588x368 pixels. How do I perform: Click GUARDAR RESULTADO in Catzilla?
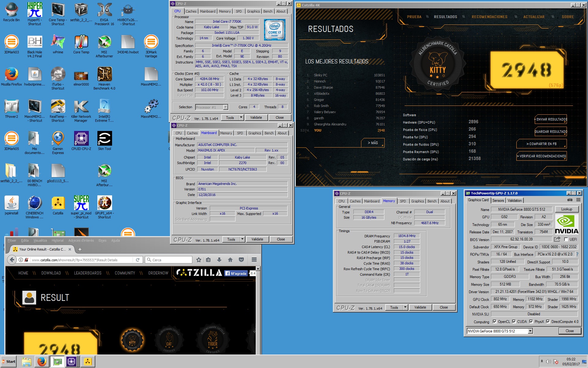click(551, 132)
